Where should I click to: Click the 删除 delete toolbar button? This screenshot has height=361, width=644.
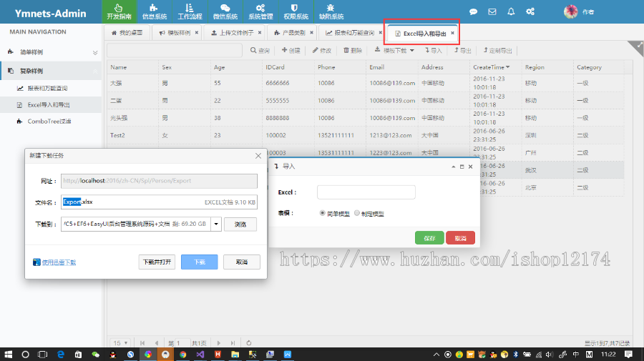click(352, 51)
